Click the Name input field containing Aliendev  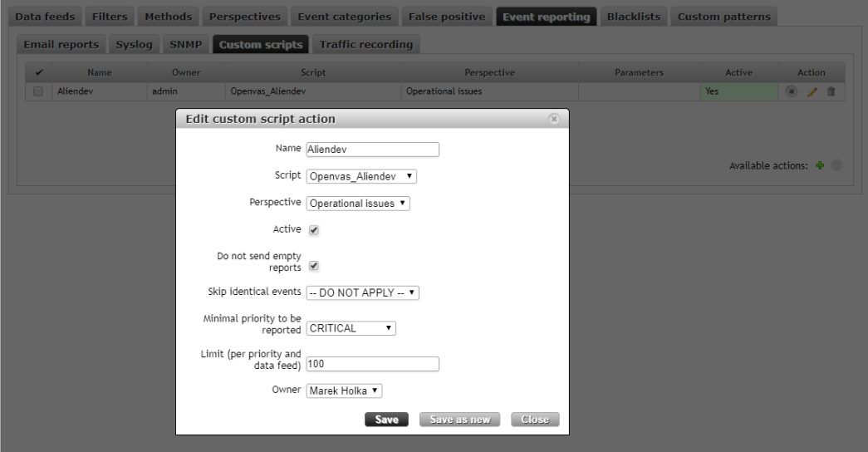(x=372, y=150)
